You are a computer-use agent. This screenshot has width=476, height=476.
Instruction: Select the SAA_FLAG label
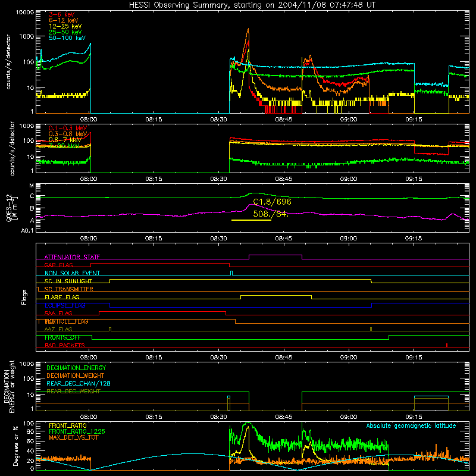58,314
